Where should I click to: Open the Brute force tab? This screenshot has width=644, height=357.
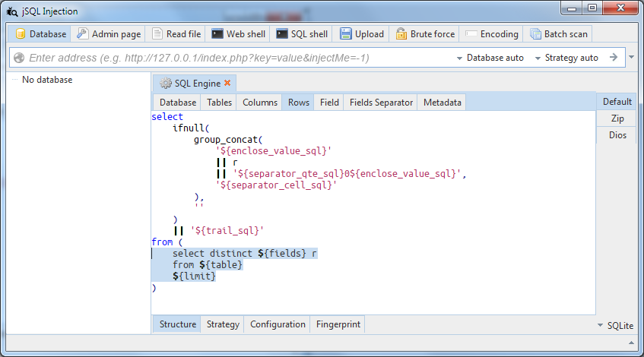425,34
